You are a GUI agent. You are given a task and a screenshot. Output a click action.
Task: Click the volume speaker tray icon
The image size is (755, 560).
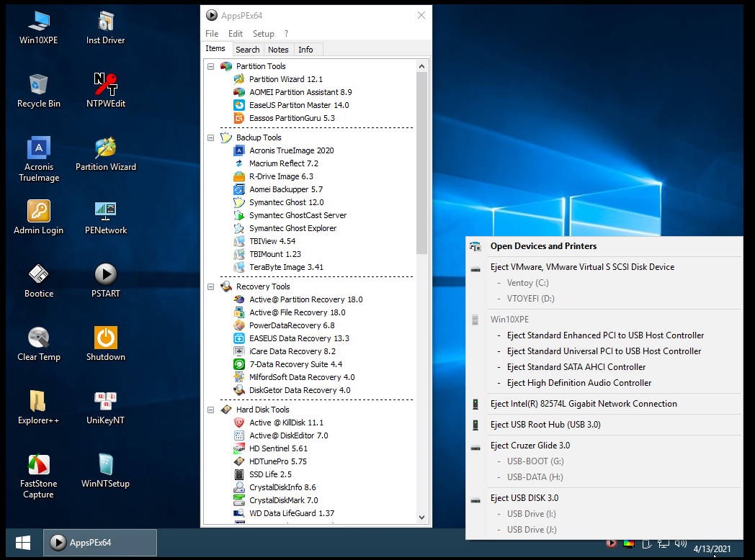coord(680,543)
